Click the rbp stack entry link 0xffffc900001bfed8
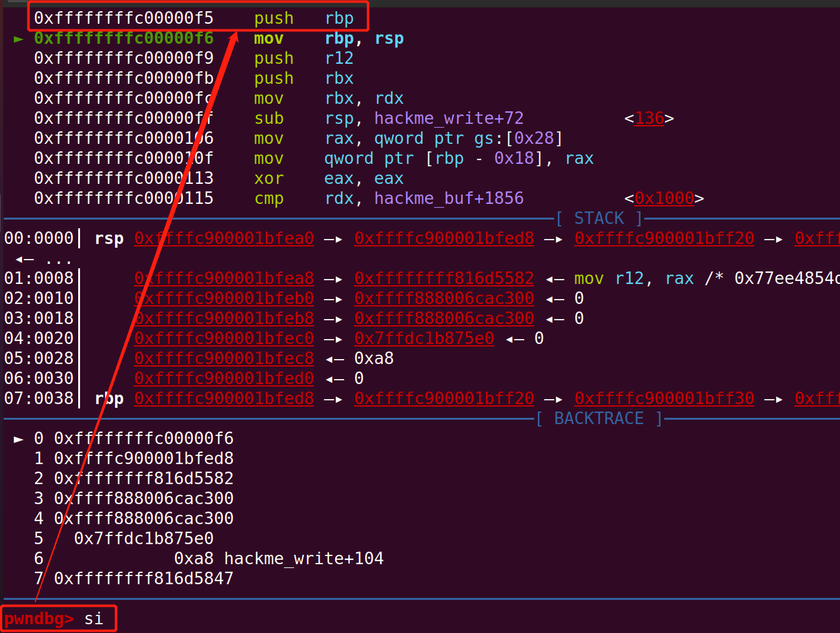 coord(223,398)
